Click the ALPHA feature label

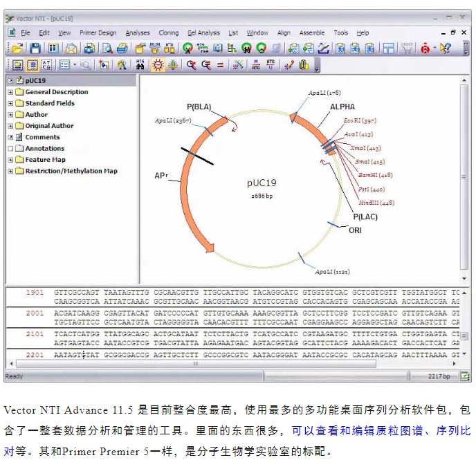(342, 107)
